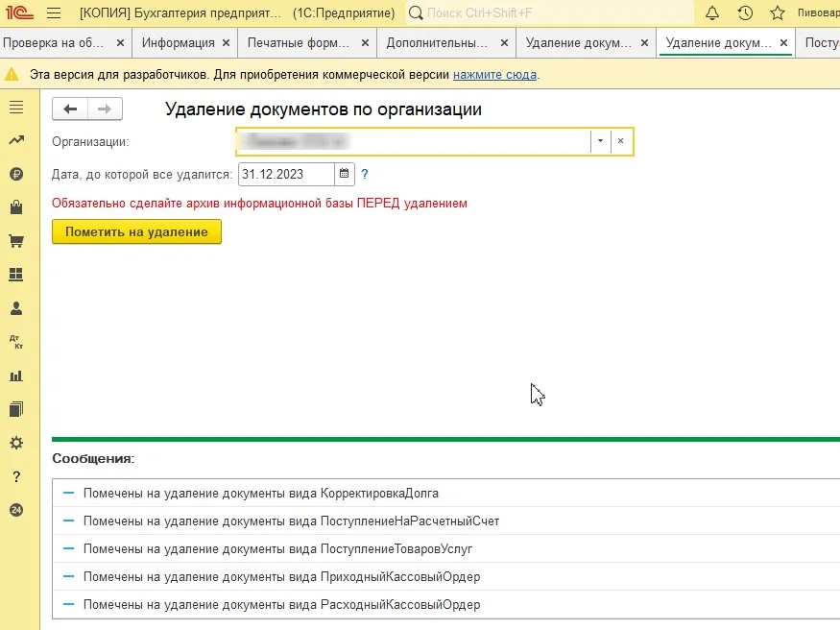
Task: Open the Дт/Кт operations section
Action: click(16, 342)
